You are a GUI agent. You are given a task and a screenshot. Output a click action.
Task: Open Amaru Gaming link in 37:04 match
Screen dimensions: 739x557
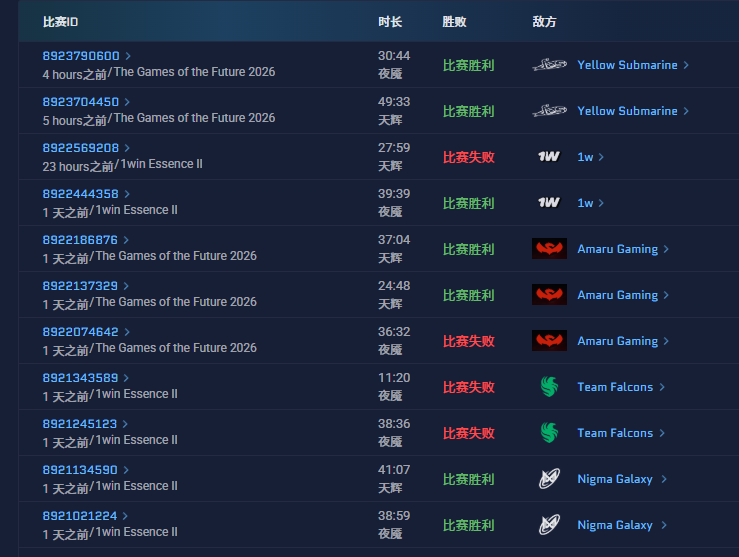point(617,249)
